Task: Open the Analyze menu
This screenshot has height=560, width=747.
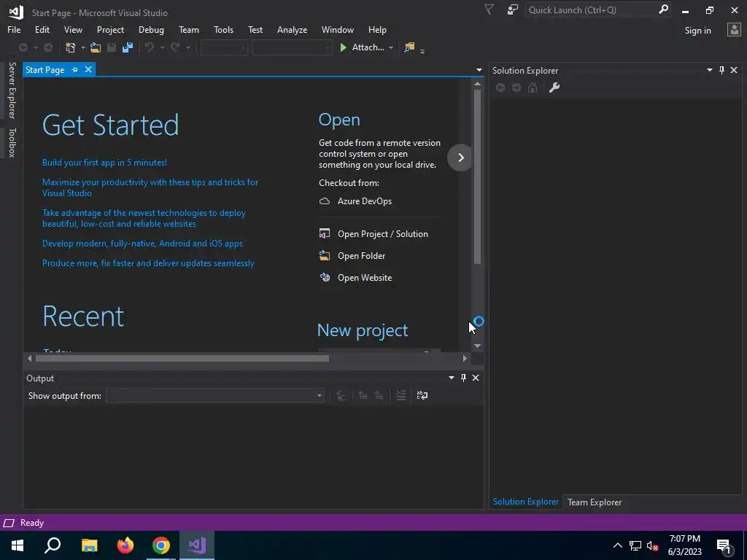Action: (x=292, y=29)
